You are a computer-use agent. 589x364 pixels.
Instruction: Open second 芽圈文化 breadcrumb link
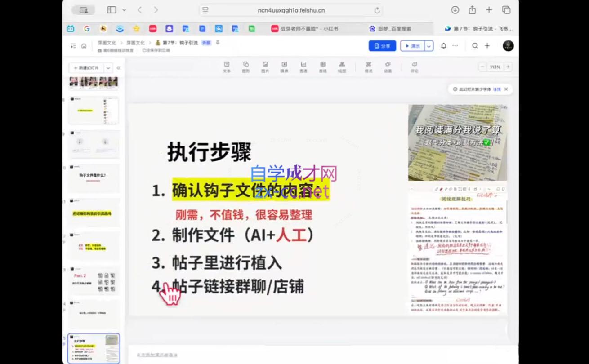(x=135, y=43)
